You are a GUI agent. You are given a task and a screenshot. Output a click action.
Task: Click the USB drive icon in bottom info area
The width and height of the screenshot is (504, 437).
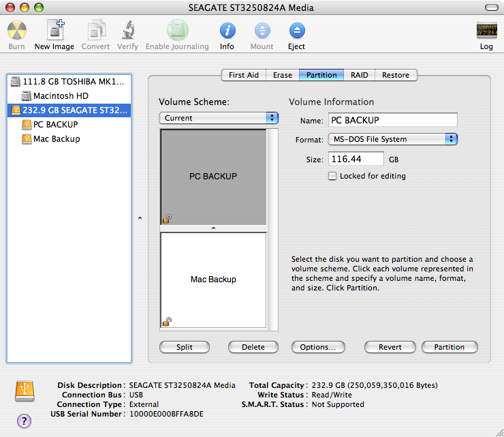point(25,391)
